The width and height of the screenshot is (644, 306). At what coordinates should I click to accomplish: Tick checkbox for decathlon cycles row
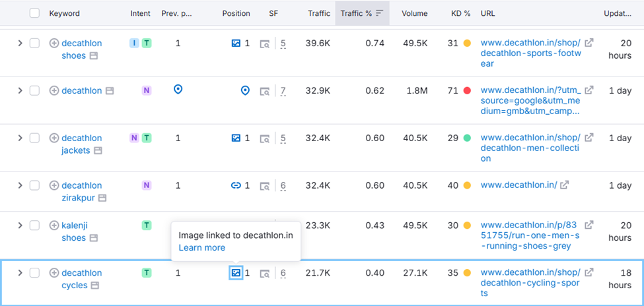(34, 273)
